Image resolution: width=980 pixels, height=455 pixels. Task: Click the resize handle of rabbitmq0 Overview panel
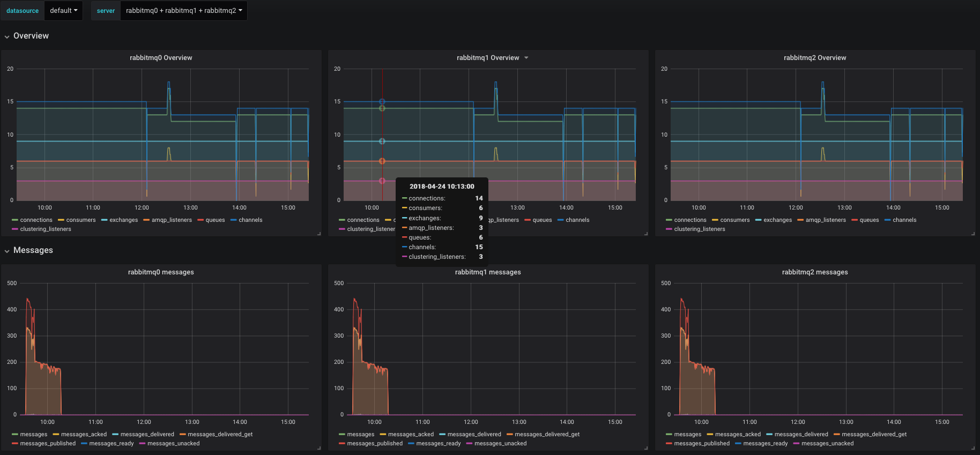tap(319, 234)
